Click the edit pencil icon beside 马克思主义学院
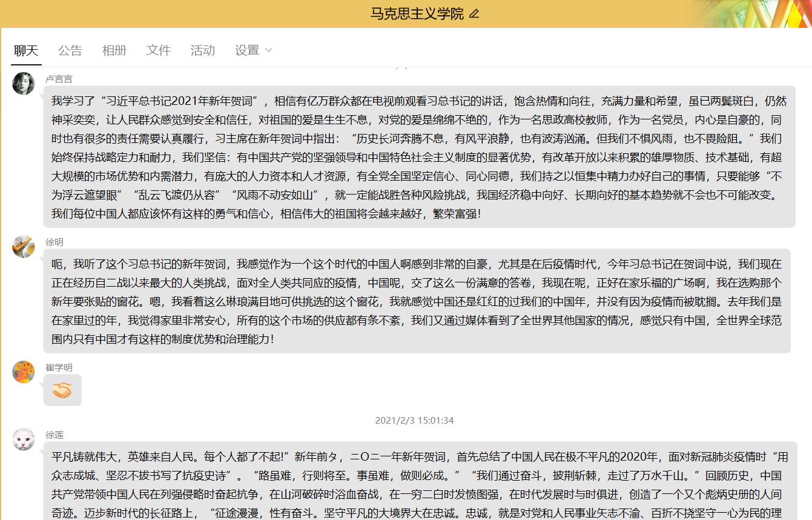The height and width of the screenshot is (520, 812). [474, 14]
